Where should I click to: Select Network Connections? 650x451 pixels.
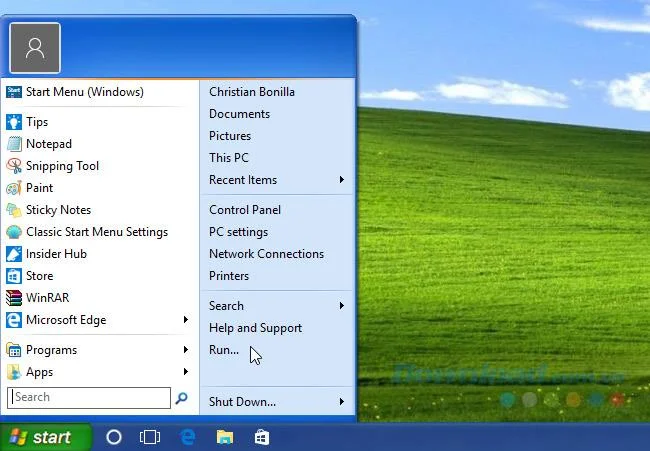coord(267,254)
